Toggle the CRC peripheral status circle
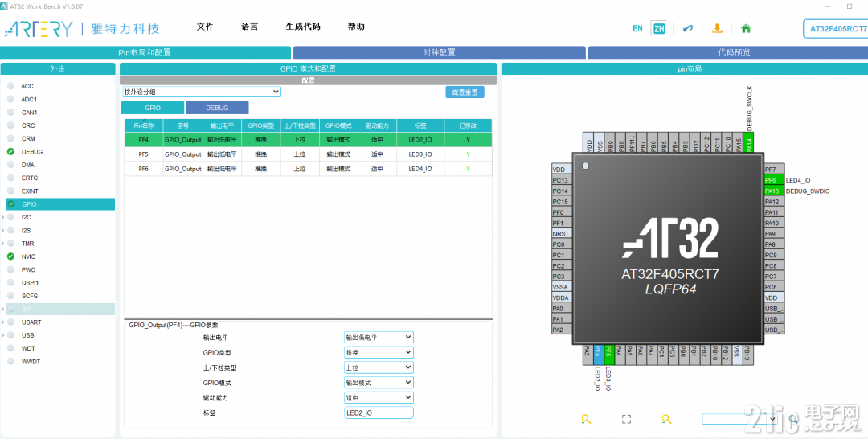Screen dimensions: 868x439 click(x=10, y=125)
